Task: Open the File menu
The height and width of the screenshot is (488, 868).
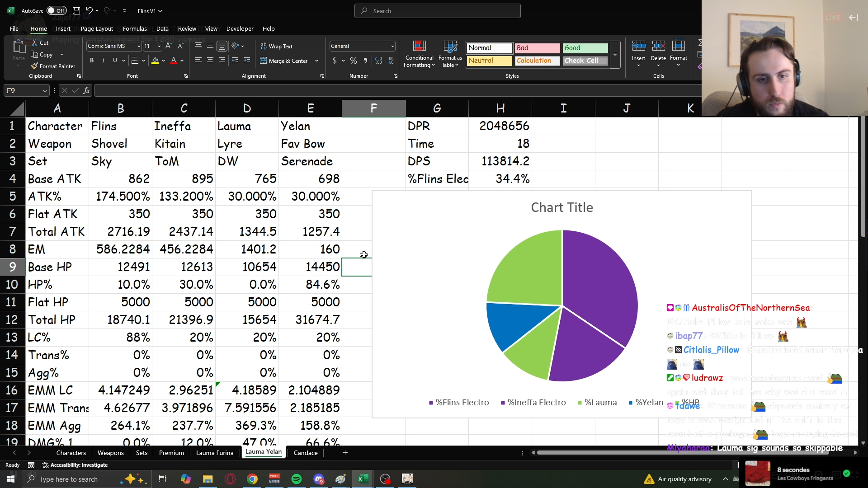Action: [x=14, y=28]
